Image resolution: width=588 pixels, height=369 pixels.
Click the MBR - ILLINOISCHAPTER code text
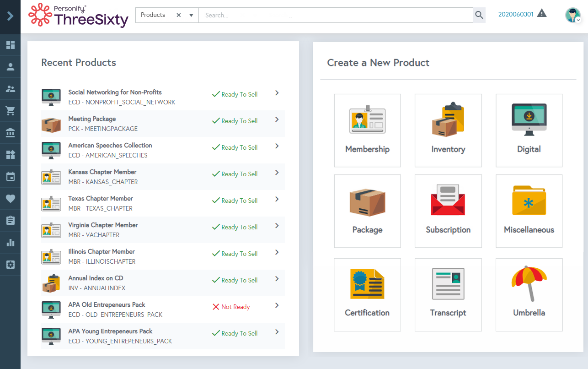pos(102,261)
